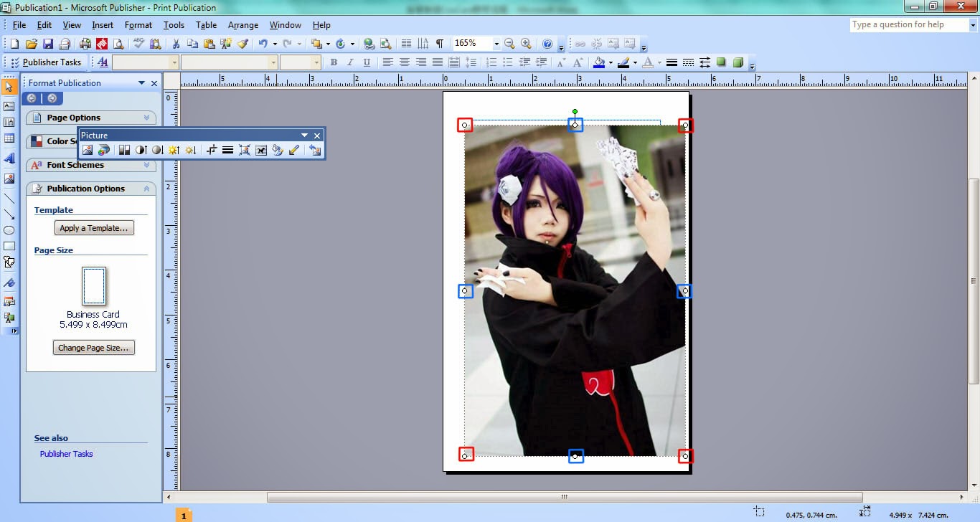This screenshot has height=522, width=980.
Task: Open the Fill Color dropdown arrow
Action: (x=611, y=62)
